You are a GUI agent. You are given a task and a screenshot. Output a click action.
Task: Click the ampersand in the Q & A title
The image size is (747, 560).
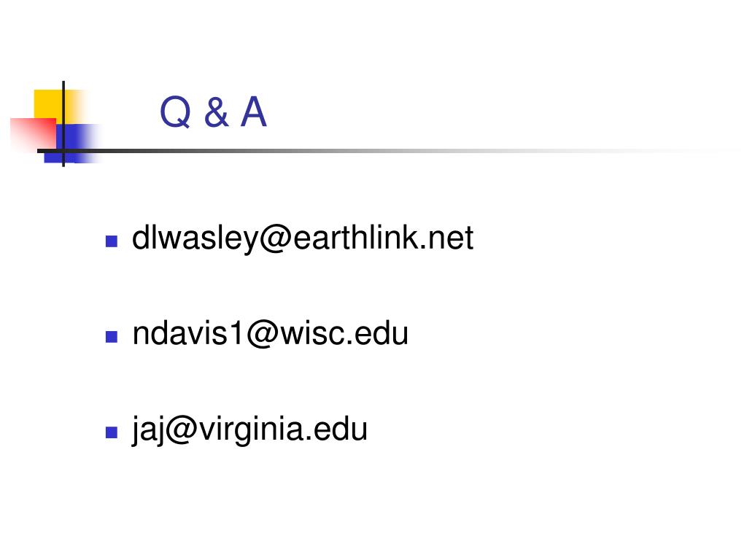point(216,112)
